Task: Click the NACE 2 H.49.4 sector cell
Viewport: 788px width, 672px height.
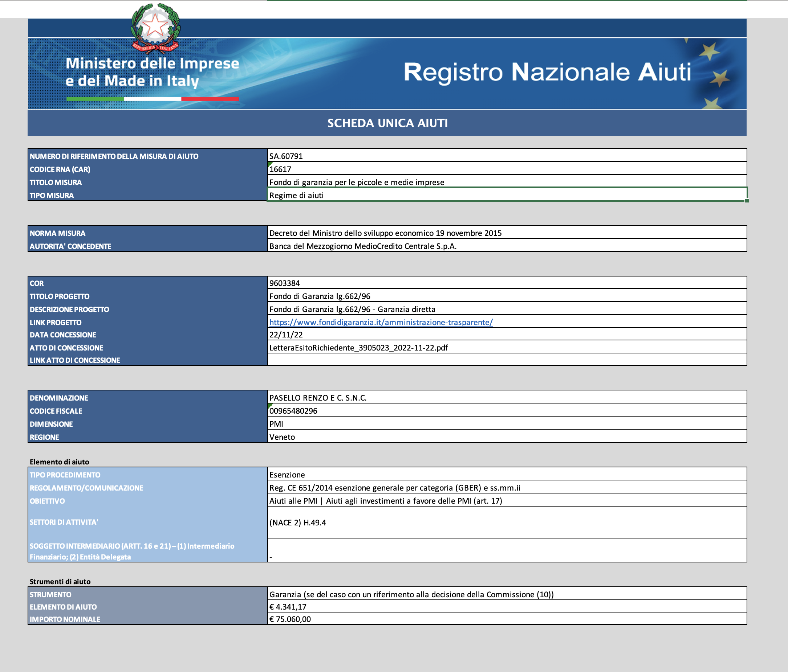Action: 297,523
